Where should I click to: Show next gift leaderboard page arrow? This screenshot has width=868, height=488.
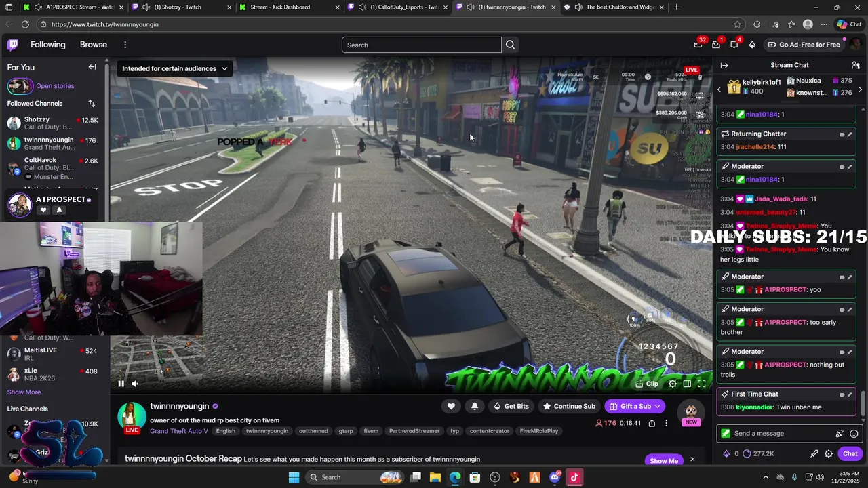(x=861, y=89)
